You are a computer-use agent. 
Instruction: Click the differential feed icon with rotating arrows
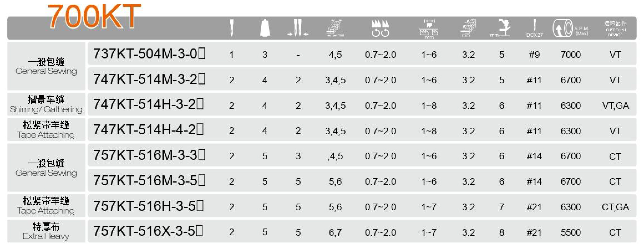point(380,28)
